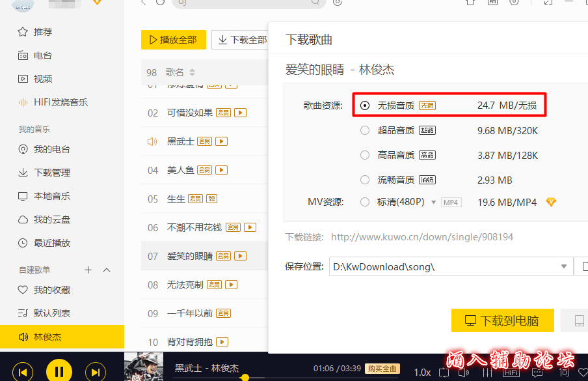Click the speaker icon beside 黑武士

152,141
